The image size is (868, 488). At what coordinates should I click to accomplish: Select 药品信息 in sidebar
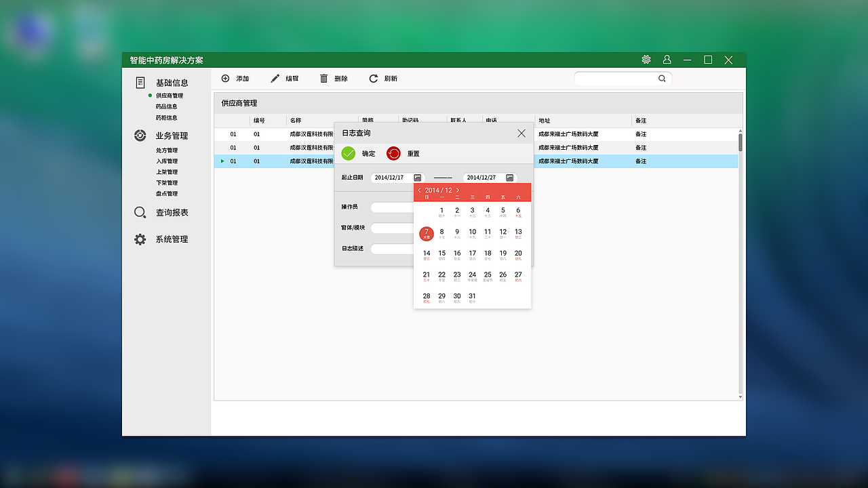point(167,106)
